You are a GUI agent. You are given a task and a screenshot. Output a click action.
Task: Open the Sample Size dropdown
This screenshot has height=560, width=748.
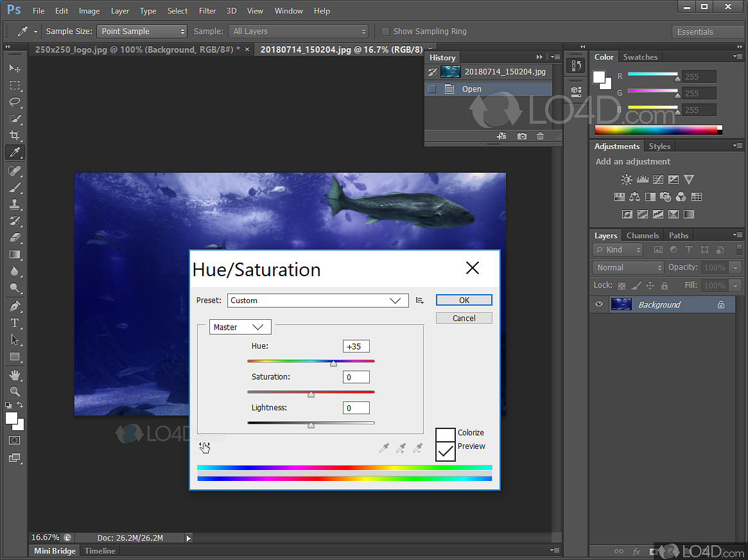(x=142, y=31)
